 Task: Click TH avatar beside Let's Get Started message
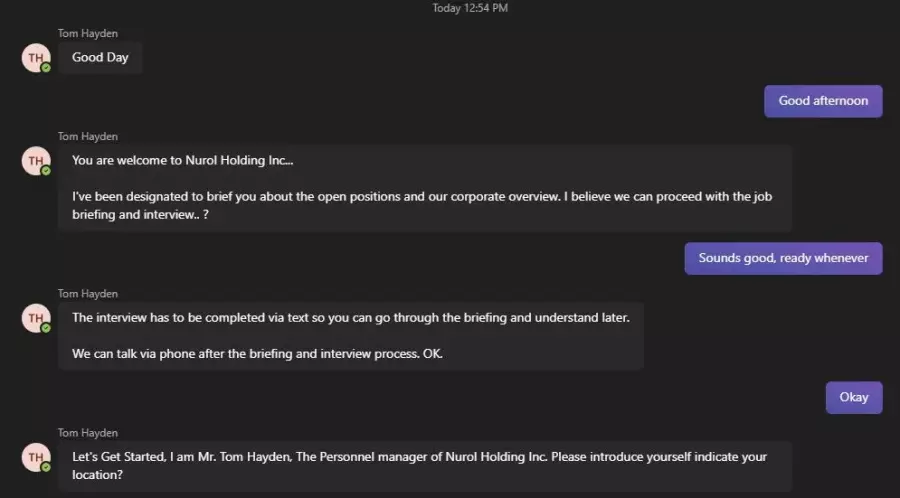36,457
